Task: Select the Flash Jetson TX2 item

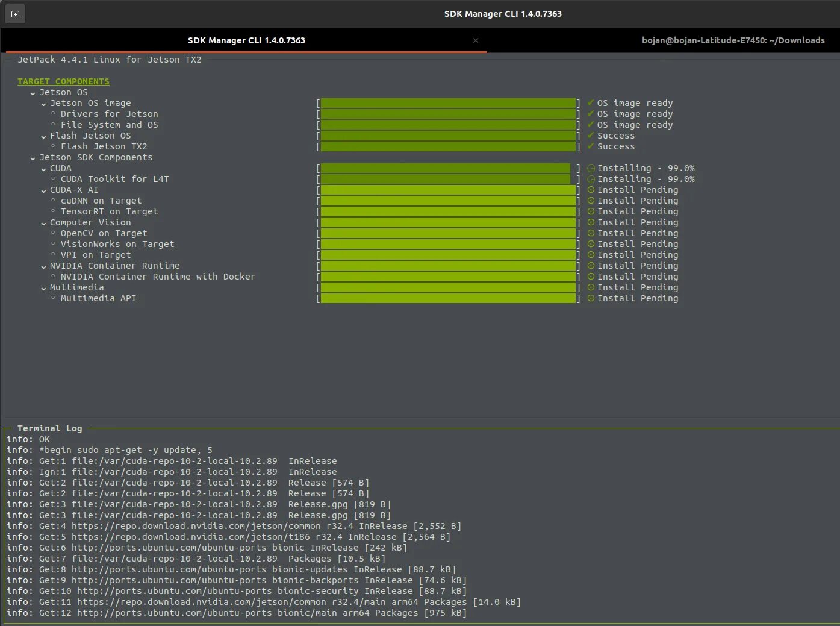Action: click(104, 146)
